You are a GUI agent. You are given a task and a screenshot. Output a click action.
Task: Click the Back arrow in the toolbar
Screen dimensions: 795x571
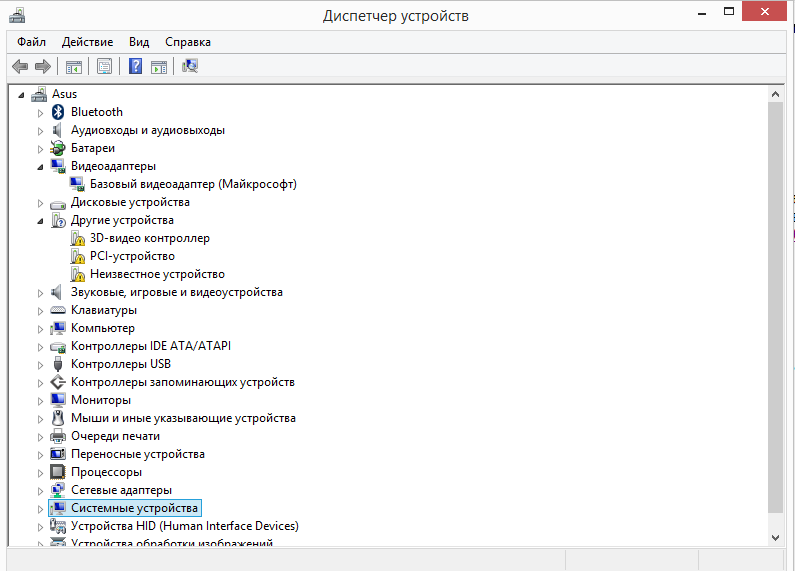19,67
